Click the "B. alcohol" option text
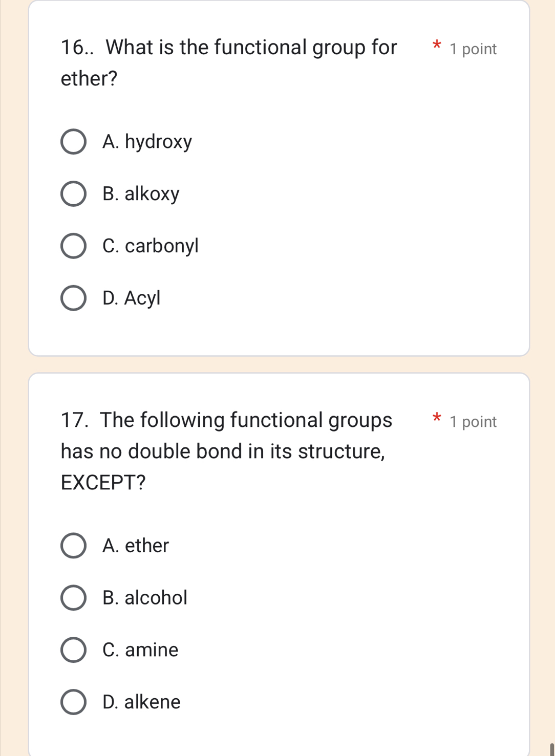 click(145, 598)
